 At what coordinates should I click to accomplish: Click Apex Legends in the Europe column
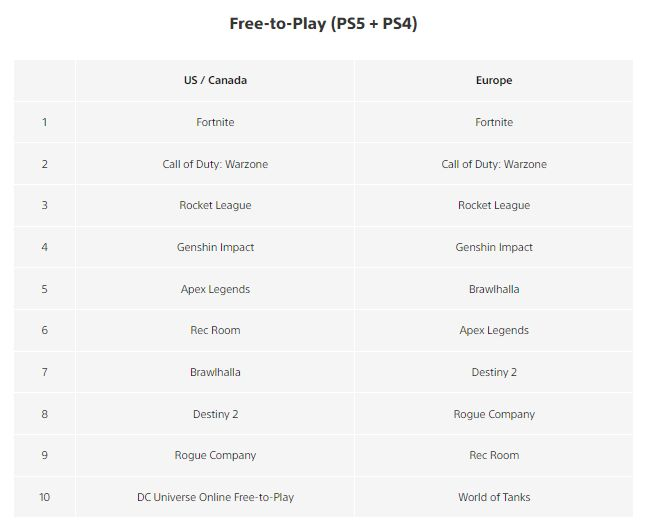click(x=494, y=330)
